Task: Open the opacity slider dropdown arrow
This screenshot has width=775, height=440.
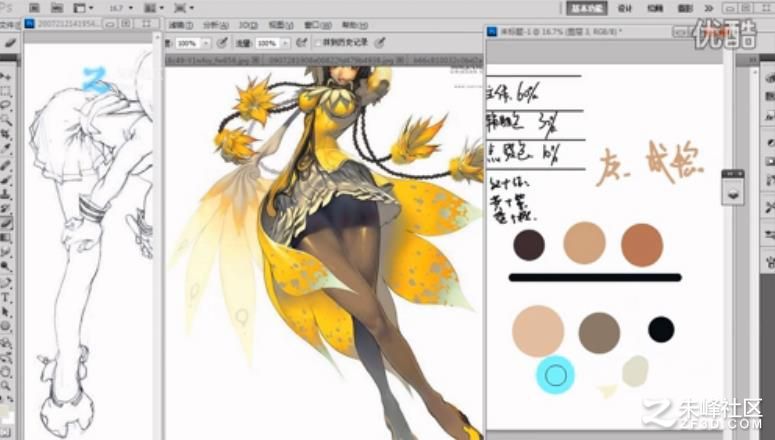Action: tap(206, 44)
